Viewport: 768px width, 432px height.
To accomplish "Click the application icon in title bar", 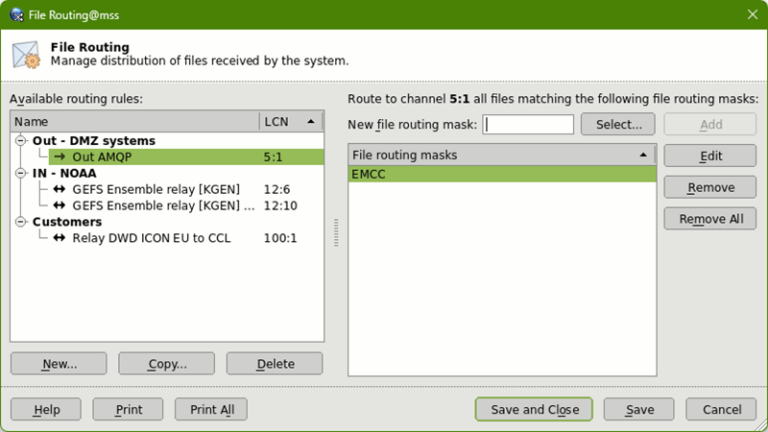I will click(17, 14).
